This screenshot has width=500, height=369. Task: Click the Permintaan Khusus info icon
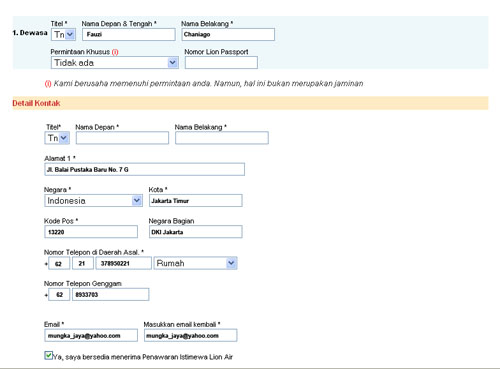[x=115, y=52]
